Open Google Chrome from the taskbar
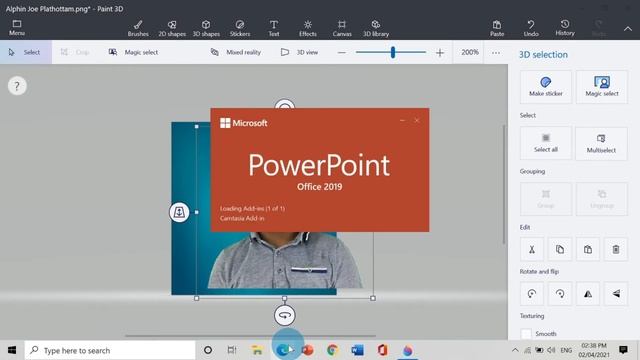Screen dimensions: 640x360 pyautogui.click(x=333, y=350)
